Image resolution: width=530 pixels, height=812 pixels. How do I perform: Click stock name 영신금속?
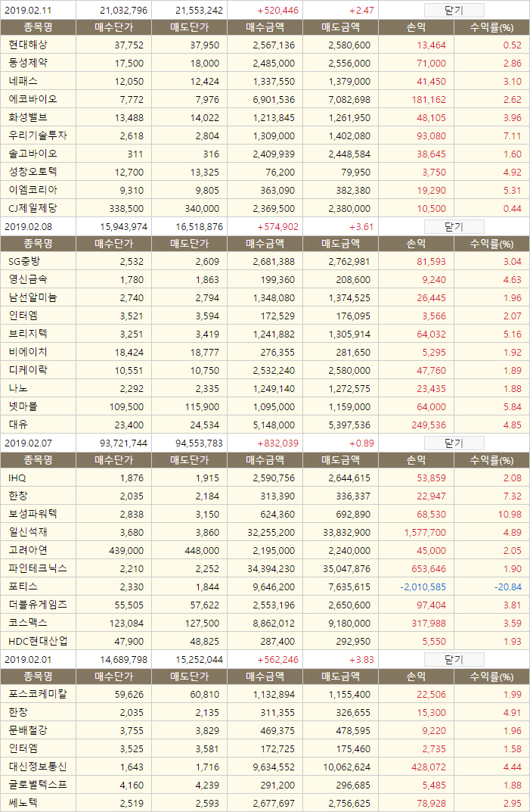coord(28,280)
